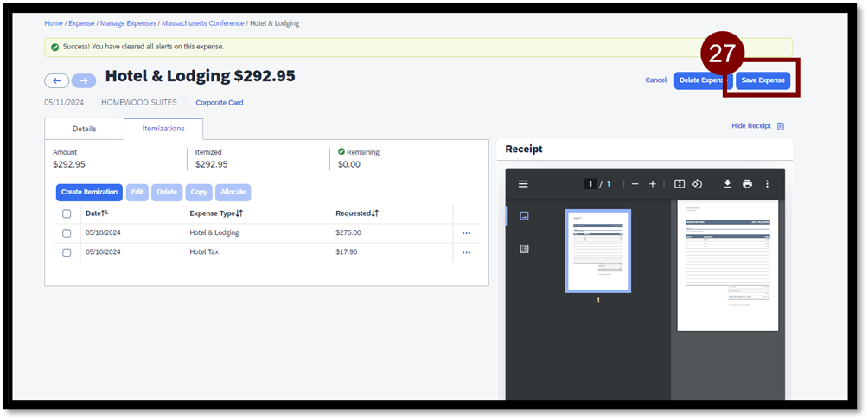
Task: Open Massachusetts Conference breadcrumb link
Action: point(201,23)
